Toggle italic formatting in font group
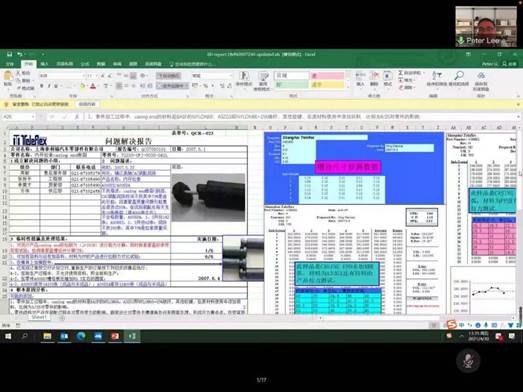 click(x=49, y=86)
